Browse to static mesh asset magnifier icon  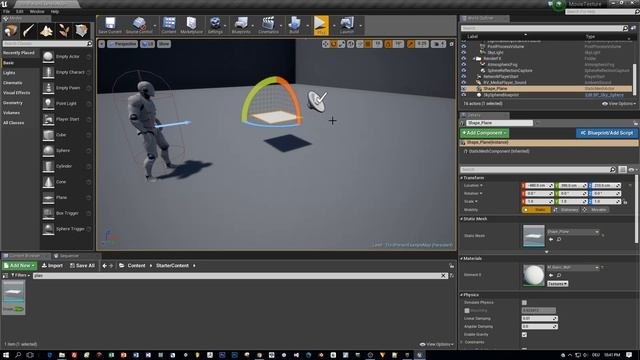(x=559, y=240)
